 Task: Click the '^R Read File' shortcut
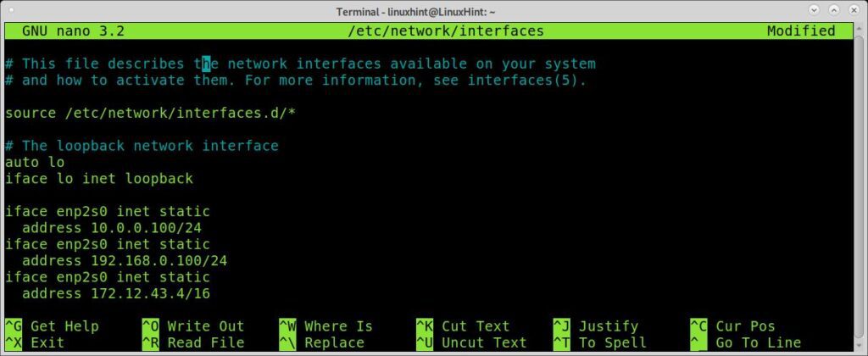[193, 342]
